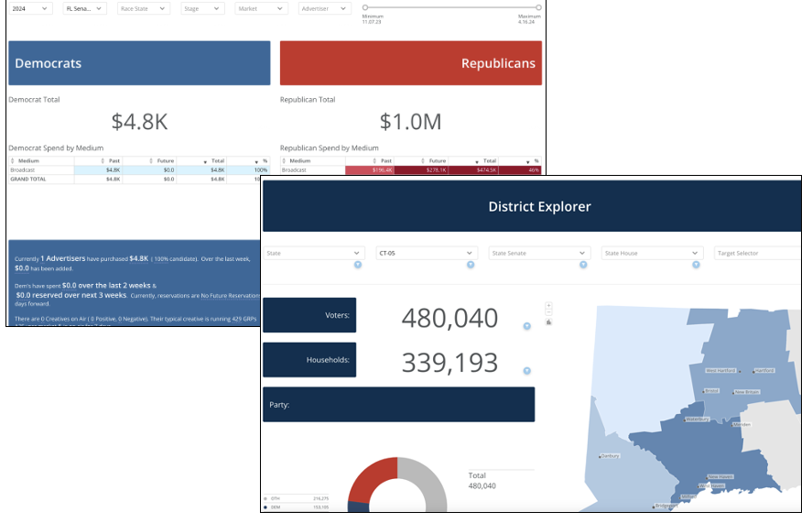The height and width of the screenshot is (523, 812).
Task: Open the Stage filter dropdown
Action: click(x=201, y=8)
